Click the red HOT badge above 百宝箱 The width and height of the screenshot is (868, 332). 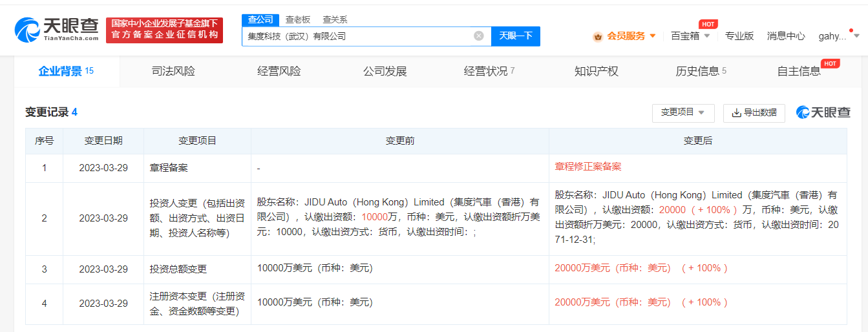pos(708,24)
